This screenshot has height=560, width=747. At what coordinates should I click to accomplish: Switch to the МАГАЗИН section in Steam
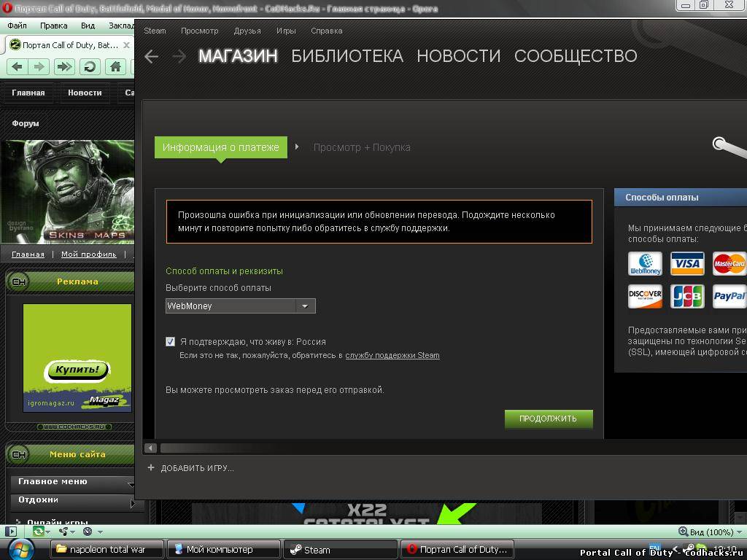point(238,56)
